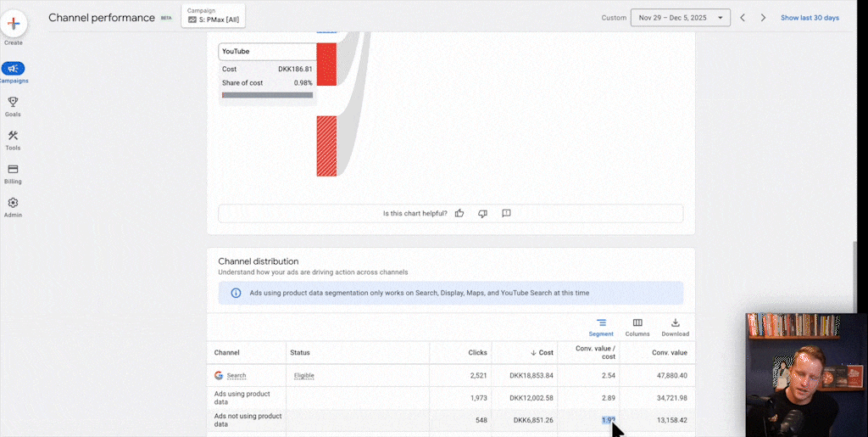Image resolution: width=868 pixels, height=437 pixels.
Task: Click the Create plus icon
Action: pos(13,24)
